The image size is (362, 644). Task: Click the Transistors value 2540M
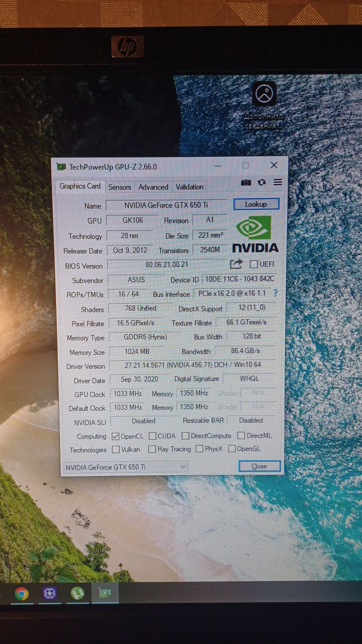click(210, 250)
